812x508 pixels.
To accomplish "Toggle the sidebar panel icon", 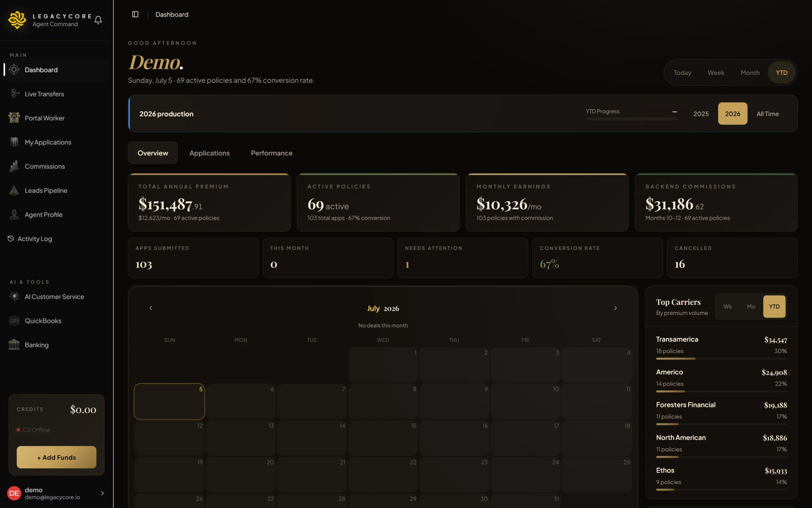I will [x=135, y=14].
